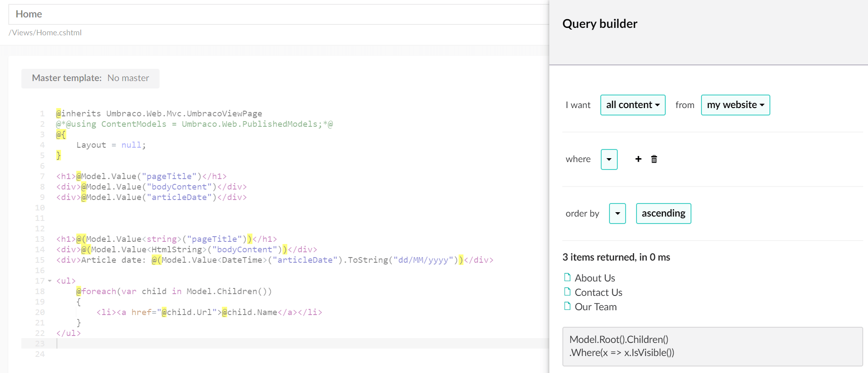Select Our Team result item
Screen dimensions: 868x373
click(596, 307)
